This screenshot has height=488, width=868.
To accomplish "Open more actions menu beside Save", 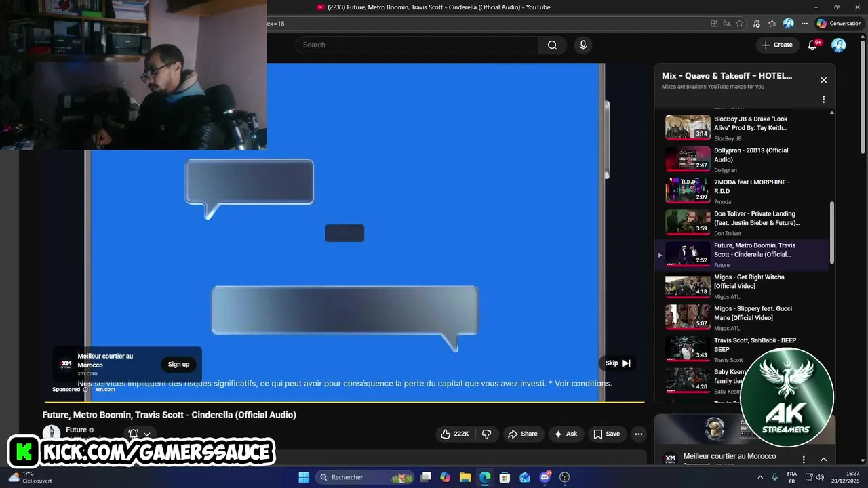I will pyautogui.click(x=638, y=434).
